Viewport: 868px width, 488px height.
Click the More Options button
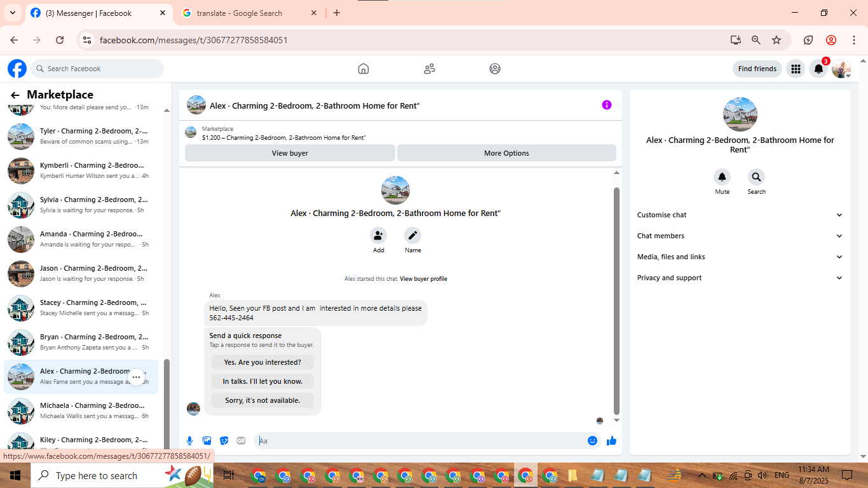click(506, 153)
